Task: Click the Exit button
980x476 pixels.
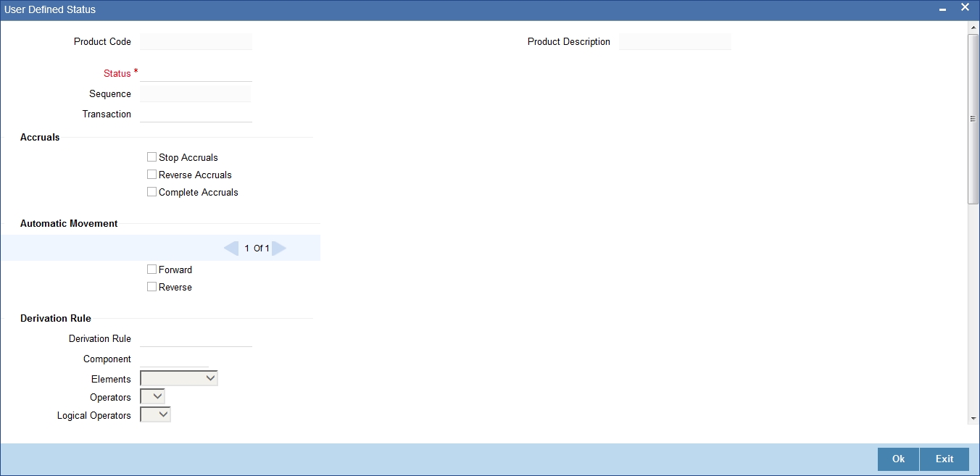Action: click(x=944, y=459)
